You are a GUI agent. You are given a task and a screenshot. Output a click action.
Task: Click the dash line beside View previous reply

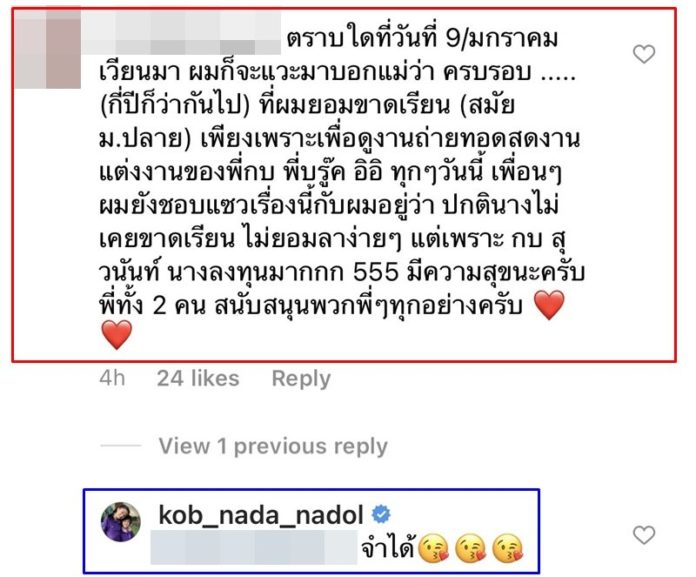point(121,445)
